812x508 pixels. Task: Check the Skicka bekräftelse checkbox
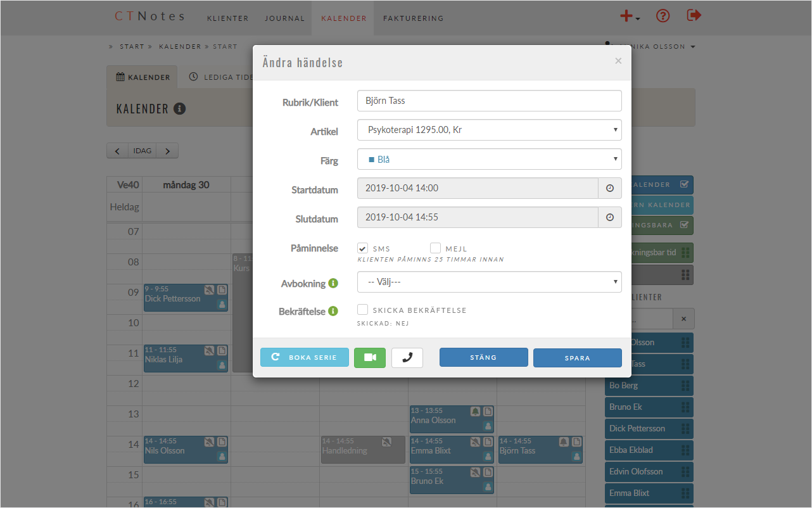point(363,310)
